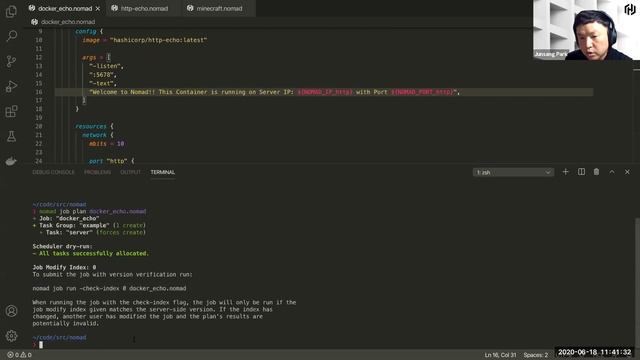Open the PROBLEMS panel tab

pyautogui.click(x=97, y=172)
